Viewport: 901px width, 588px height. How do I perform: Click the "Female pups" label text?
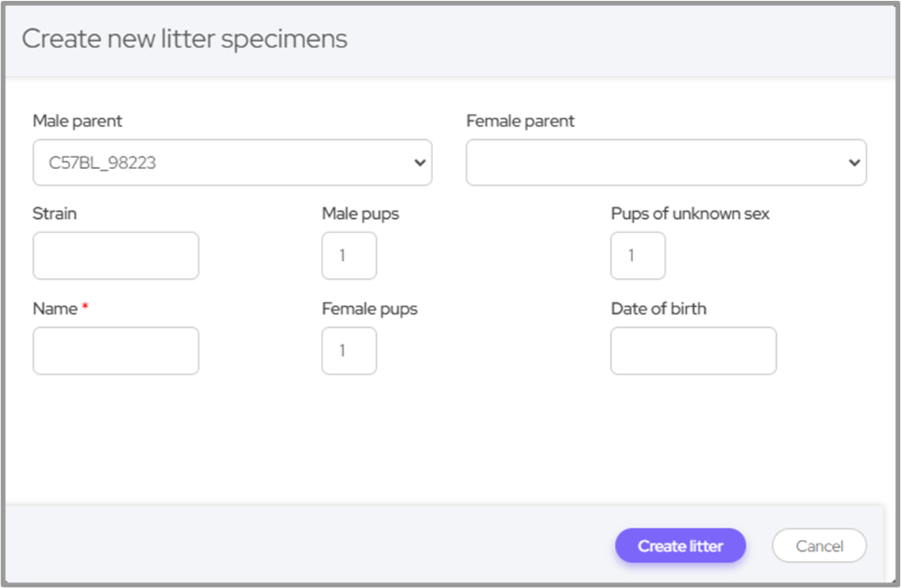(x=369, y=309)
